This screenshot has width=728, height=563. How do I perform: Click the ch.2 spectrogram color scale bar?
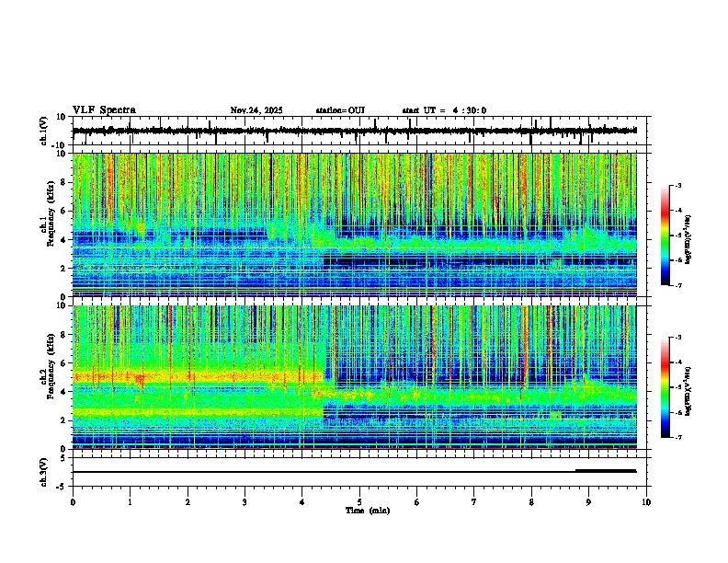(665, 387)
